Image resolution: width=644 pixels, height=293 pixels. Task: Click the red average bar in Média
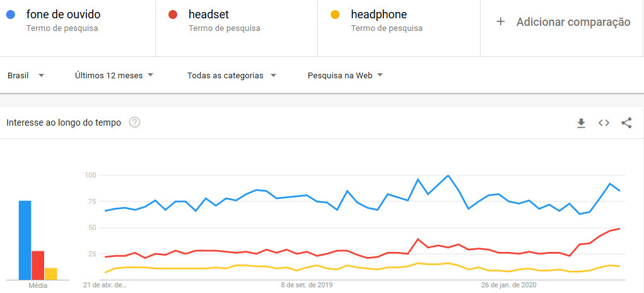tap(38, 265)
